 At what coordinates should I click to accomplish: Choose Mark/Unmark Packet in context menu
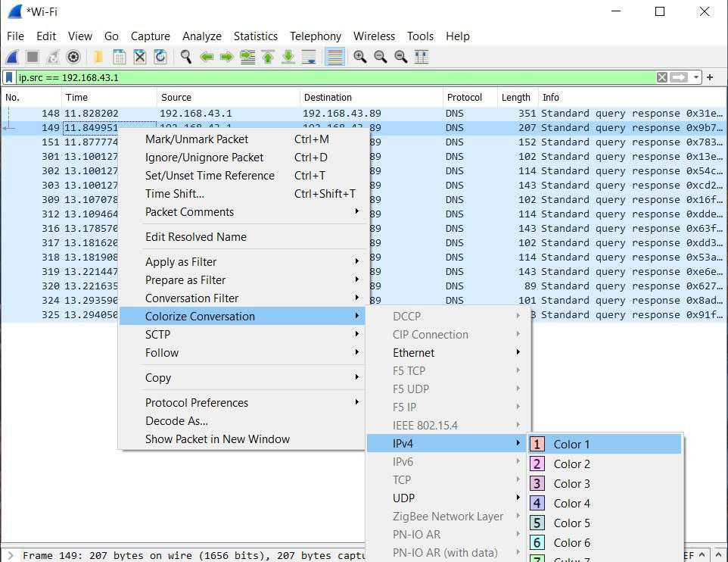coord(197,139)
